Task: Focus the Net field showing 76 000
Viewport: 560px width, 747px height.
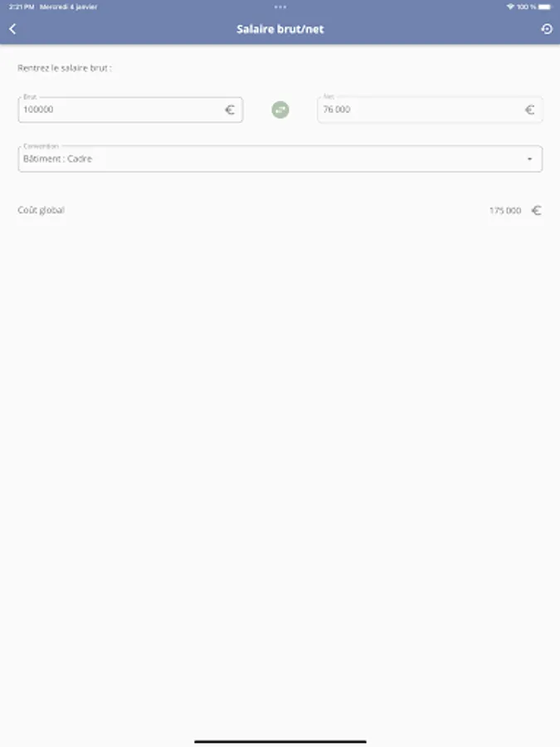Action: click(x=430, y=110)
